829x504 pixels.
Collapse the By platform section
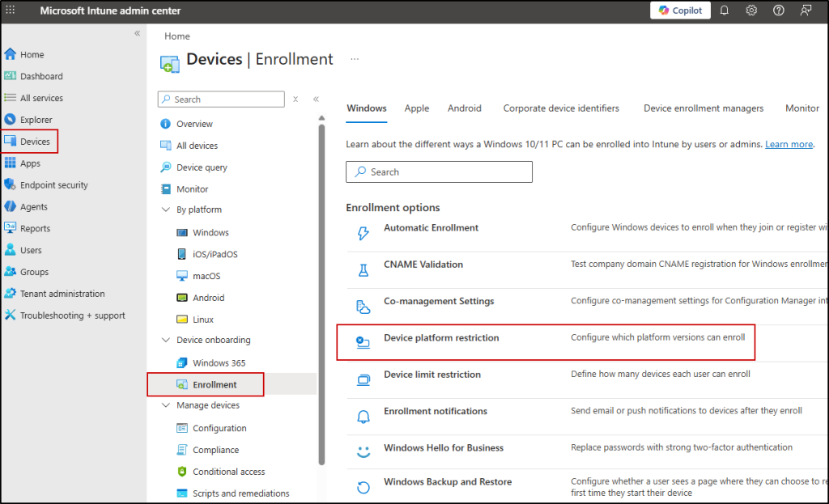click(165, 210)
